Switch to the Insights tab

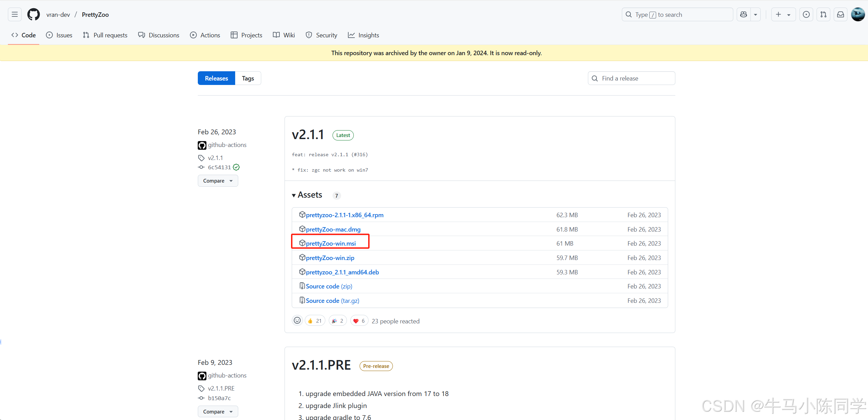click(x=363, y=35)
